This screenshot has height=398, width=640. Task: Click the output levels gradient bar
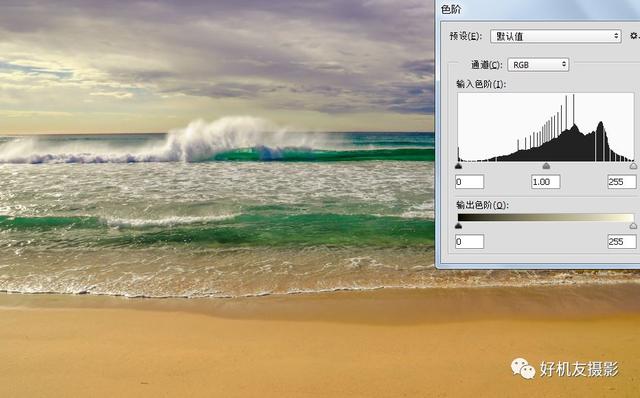(x=546, y=217)
